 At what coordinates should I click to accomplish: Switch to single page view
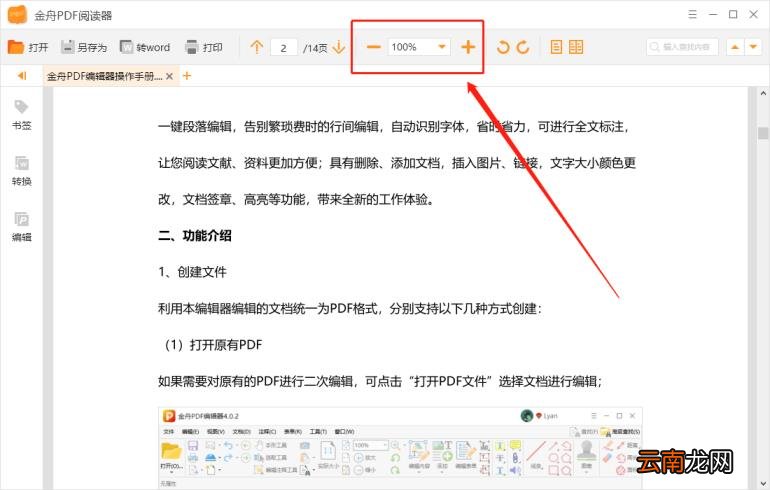556,47
